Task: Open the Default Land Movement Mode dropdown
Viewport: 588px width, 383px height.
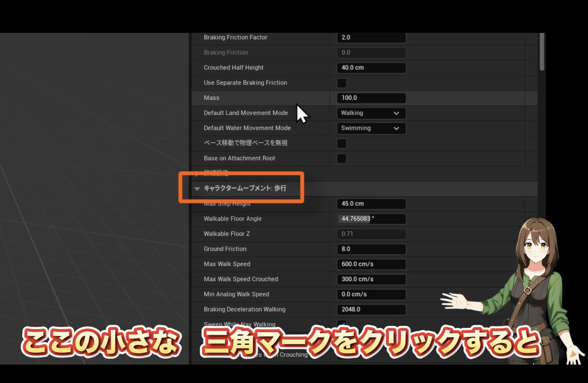Action: [x=371, y=113]
